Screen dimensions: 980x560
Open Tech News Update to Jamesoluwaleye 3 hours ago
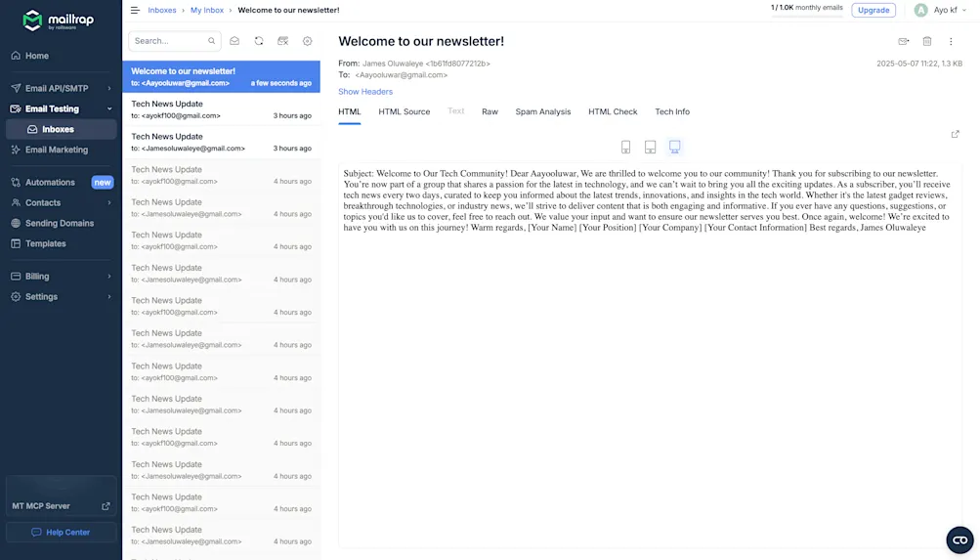click(221, 143)
